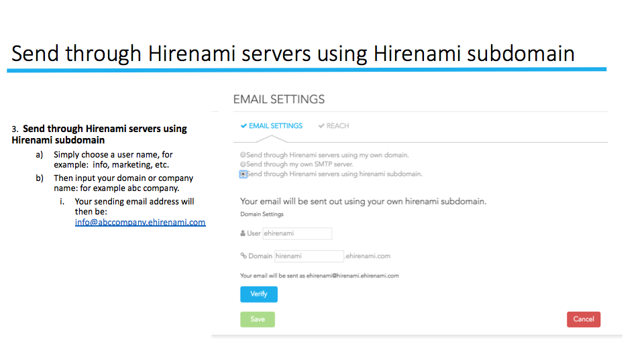Click bold heading '3. Send through Hirenami servers'
The width and height of the screenshot is (644, 362).
coord(99,134)
